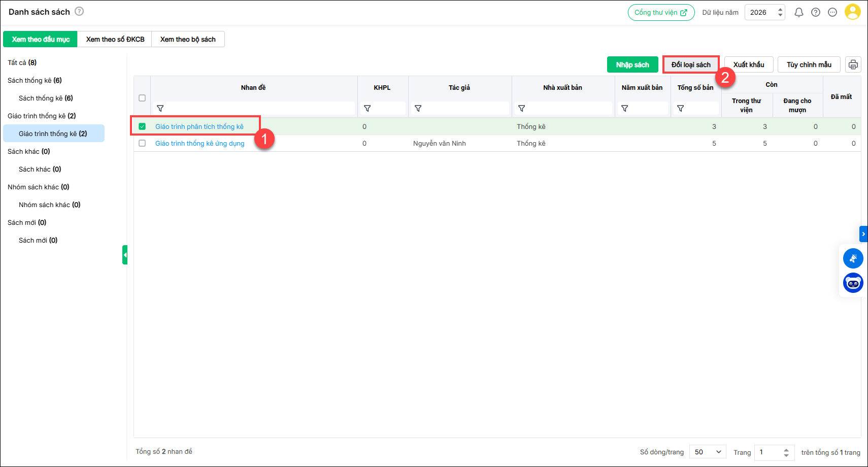
Task: Click the help question mark icon in header
Action: click(x=815, y=12)
